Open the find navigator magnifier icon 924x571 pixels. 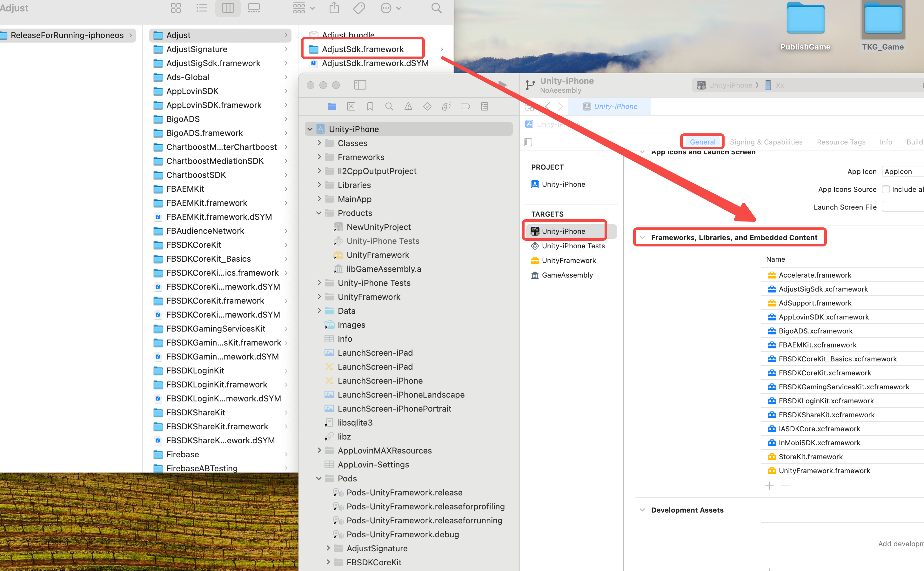(389, 106)
